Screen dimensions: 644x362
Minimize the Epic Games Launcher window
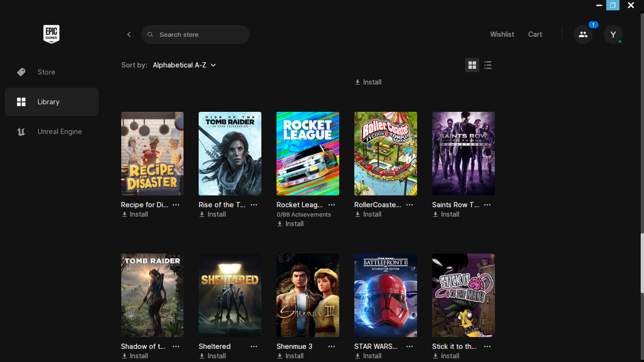point(599,6)
